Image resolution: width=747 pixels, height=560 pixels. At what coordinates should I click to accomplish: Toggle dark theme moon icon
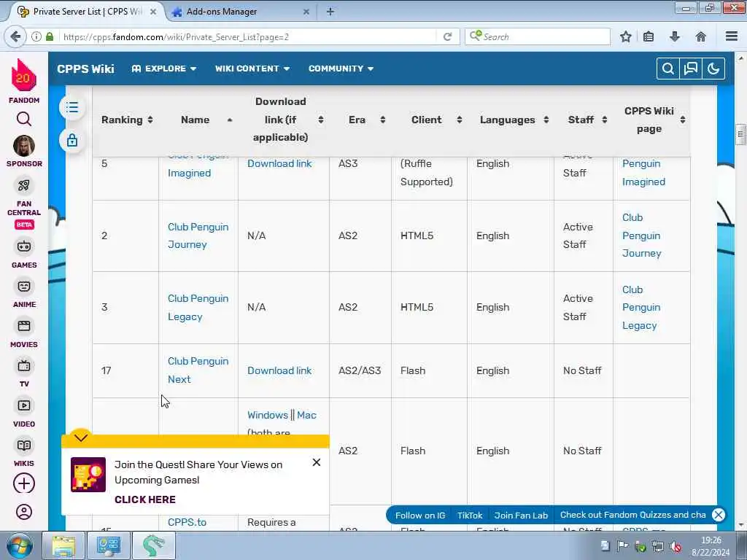tap(713, 69)
